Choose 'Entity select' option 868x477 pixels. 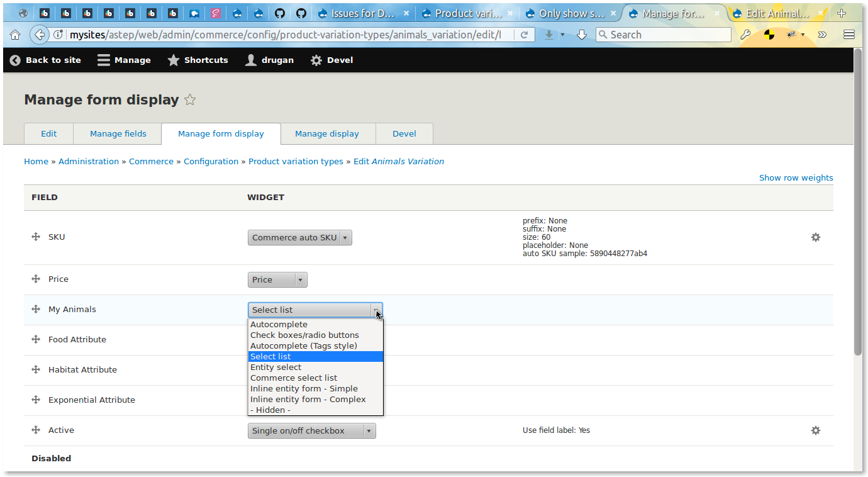[x=315, y=368]
